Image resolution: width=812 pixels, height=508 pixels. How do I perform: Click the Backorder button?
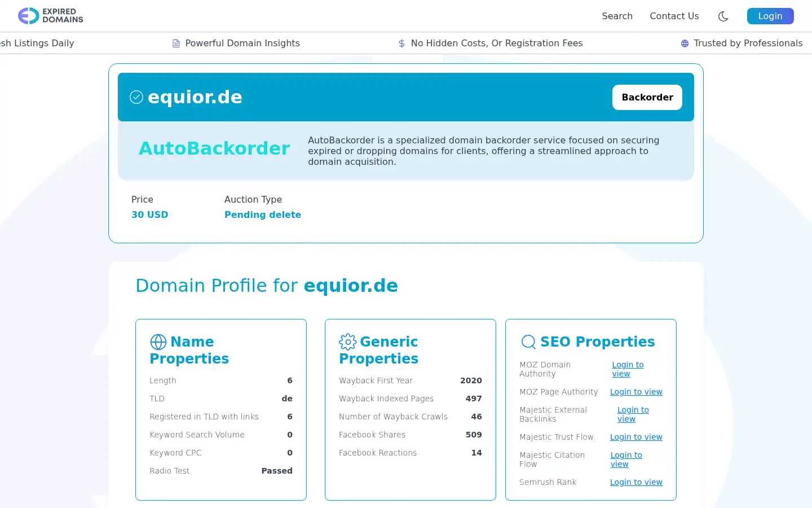click(x=647, y=97)
